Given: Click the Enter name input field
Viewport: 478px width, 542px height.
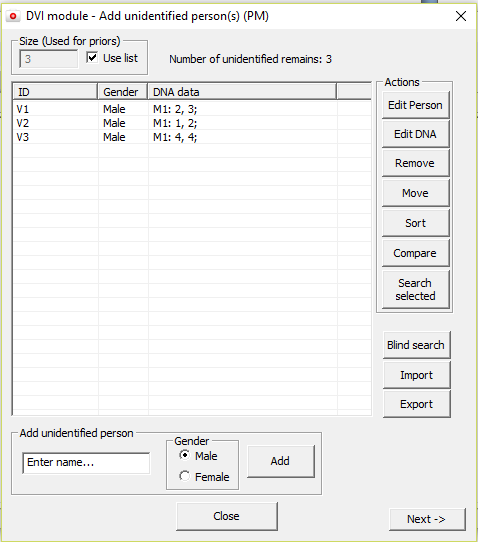Looking at the screenshot, I should [x=86, y=462].
